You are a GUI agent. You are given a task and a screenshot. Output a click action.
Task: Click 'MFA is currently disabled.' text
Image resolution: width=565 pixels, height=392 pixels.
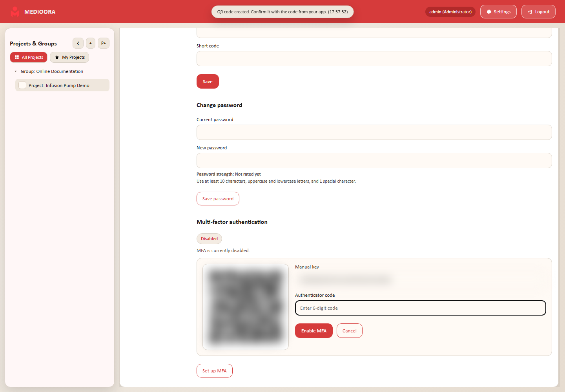click(223, 250)
